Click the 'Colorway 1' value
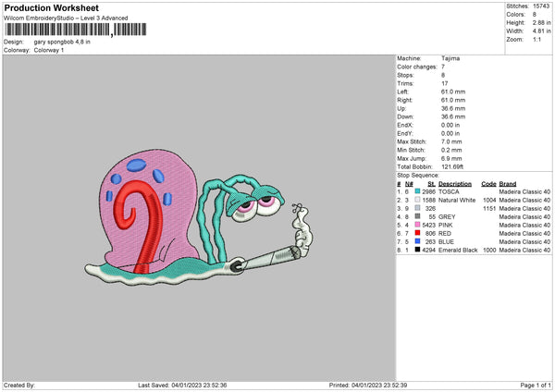 (x=49, y=50)
